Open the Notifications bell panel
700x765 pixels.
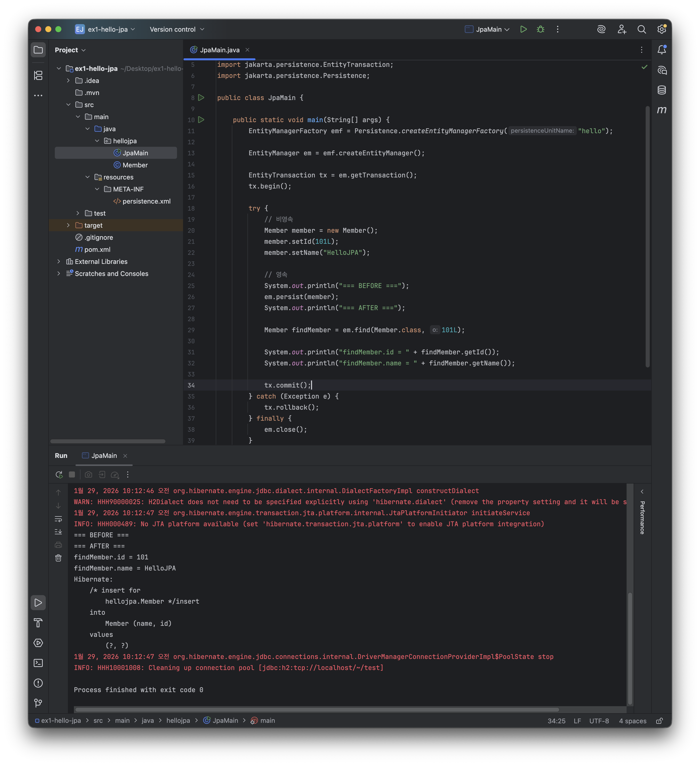[661, 50]
